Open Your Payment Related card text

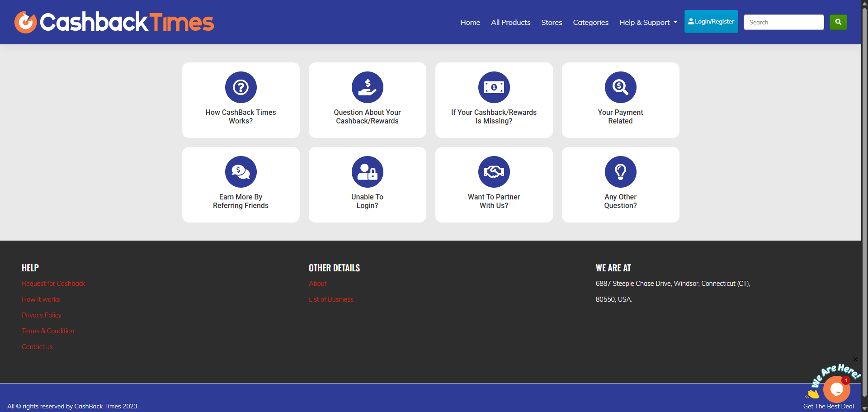620,117
